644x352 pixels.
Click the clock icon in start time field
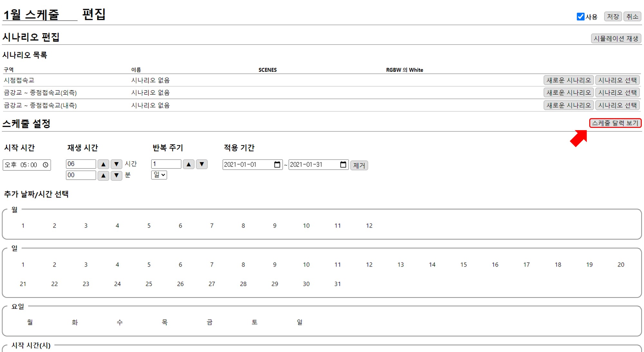pyautogui.click(x=46, y=165)
